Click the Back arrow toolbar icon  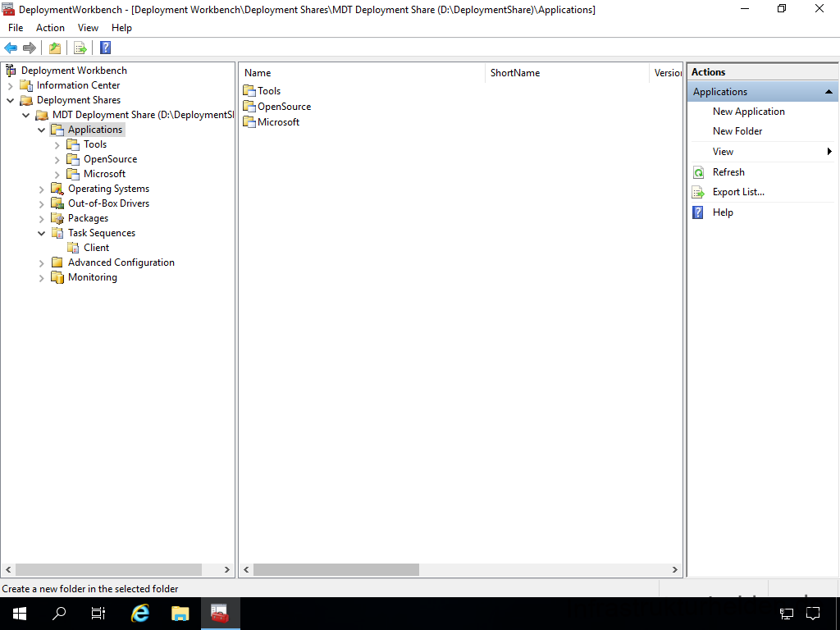pos(11,48)
